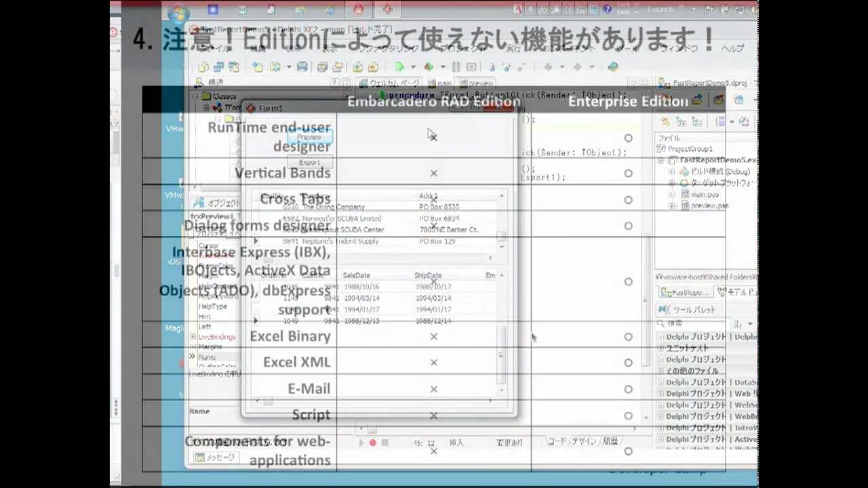Expand the ユニットテスト palette category
Image resolution: width=868 pixels, height=488 pixels.
point(661,348)
